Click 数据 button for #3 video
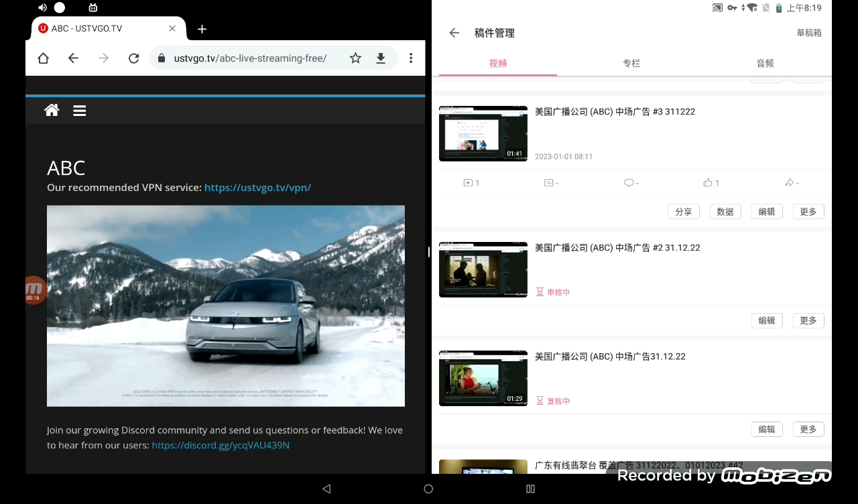The image size is (858, 504). tap(725, 212)
